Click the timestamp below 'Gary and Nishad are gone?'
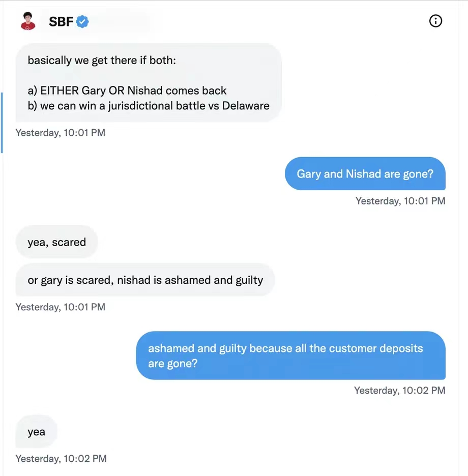The image size is (468, 476). (x=400, y=201)
